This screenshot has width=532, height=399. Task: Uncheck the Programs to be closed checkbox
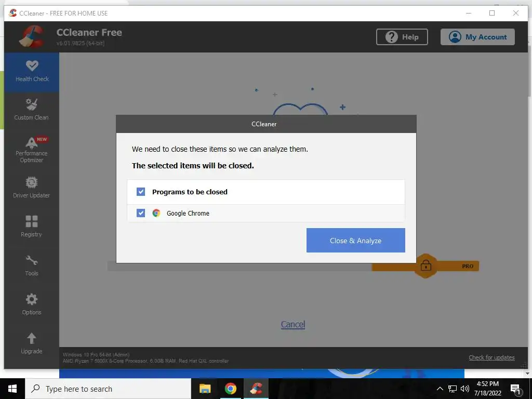click(141, 192)
